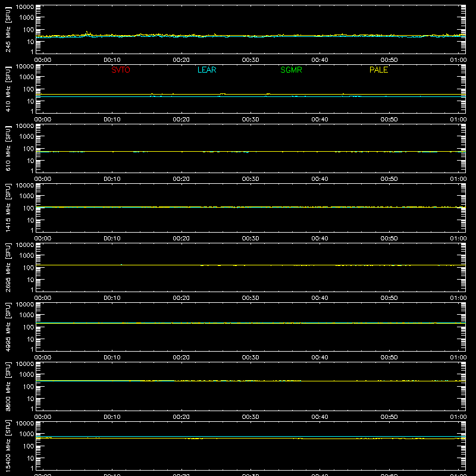Select the 1415 MHz [SFU] axis title
Screen dimensions: 476x476
(8, 208)
